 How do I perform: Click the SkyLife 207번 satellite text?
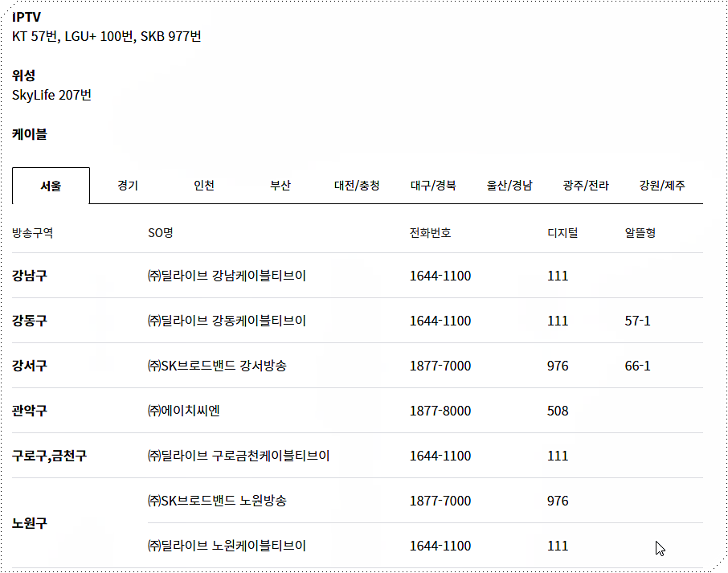tap(54, 94)
